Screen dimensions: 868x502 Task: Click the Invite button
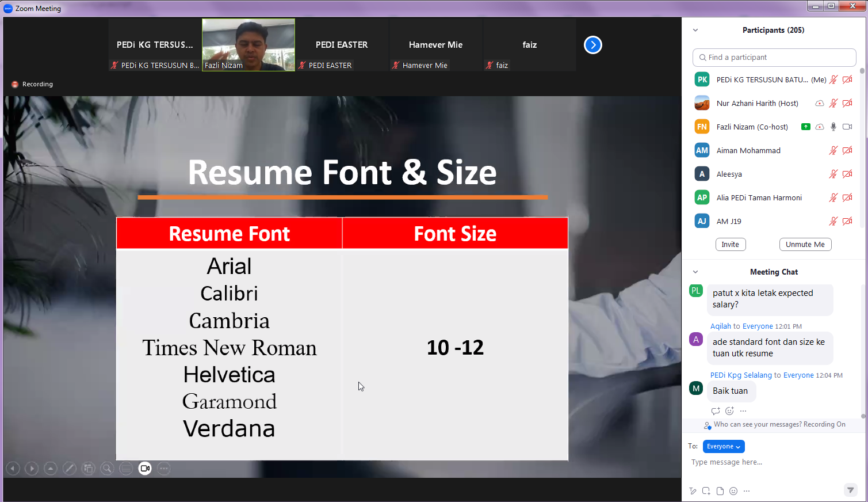pos(731,245)
